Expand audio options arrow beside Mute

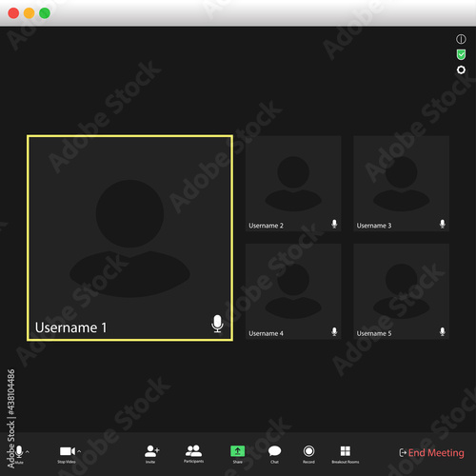coord(28,451)
